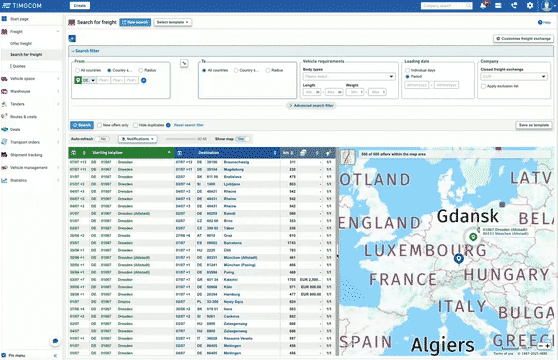Click Reset search filter link
The height and width of the screenshot is (360, 558).
pyautogui.click(x=189, y=125)
